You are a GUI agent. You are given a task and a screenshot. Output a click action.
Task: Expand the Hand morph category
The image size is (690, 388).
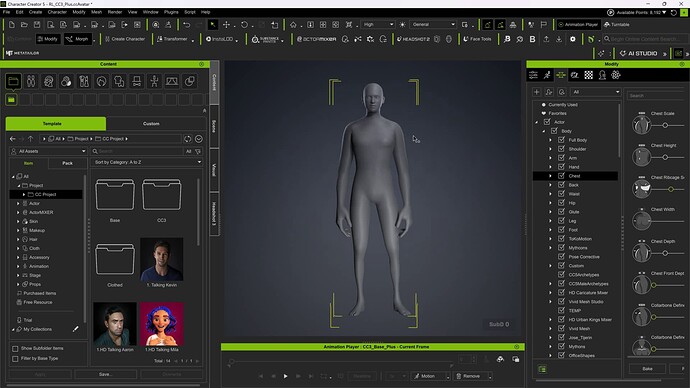tap(550, 167)
